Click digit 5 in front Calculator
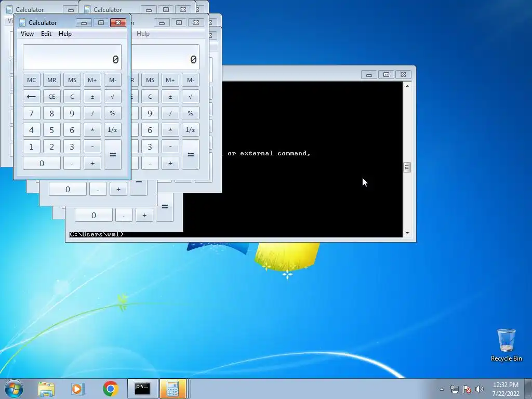The width and height of the screenshot is (532, 399). click(51, 130)
